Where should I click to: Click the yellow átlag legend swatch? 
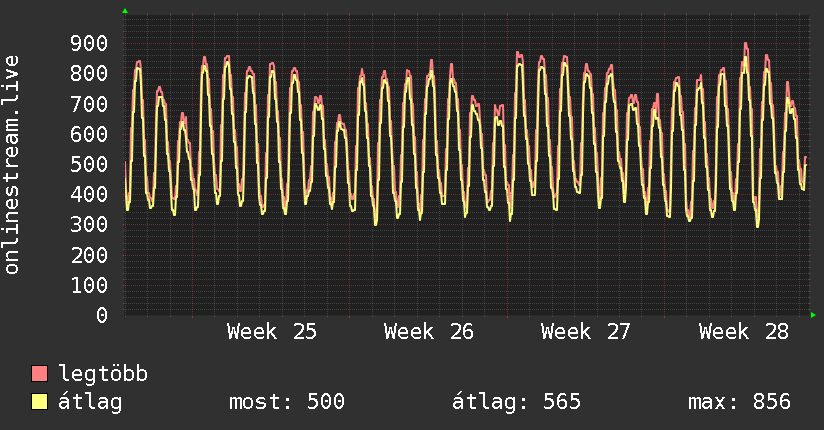pyautogui.click(x=39, y=402)
